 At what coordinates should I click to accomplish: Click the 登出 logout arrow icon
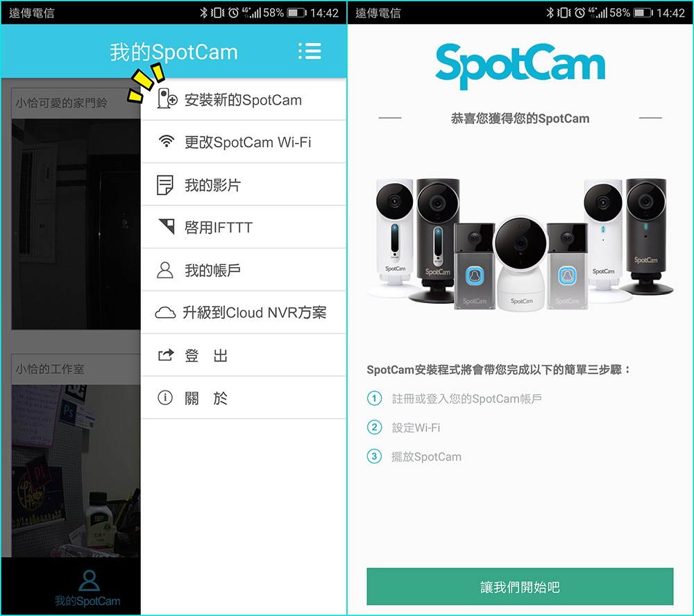[x=166, y=355]
